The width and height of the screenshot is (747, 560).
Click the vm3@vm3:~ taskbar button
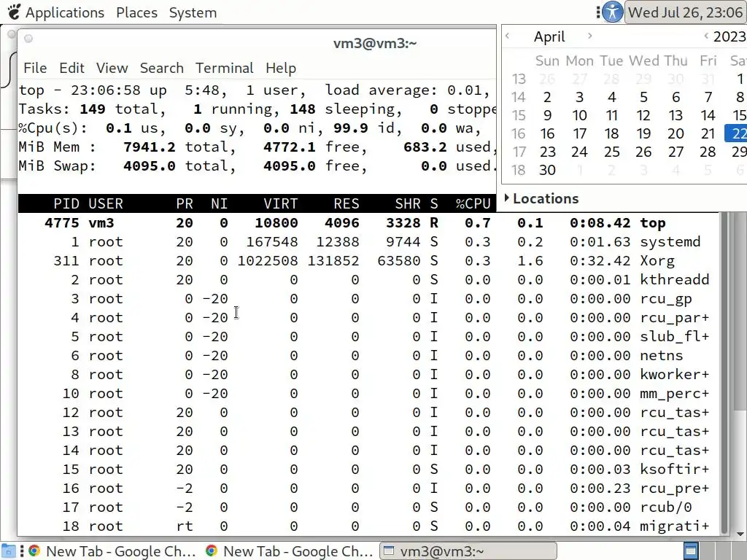click(468, 551)
